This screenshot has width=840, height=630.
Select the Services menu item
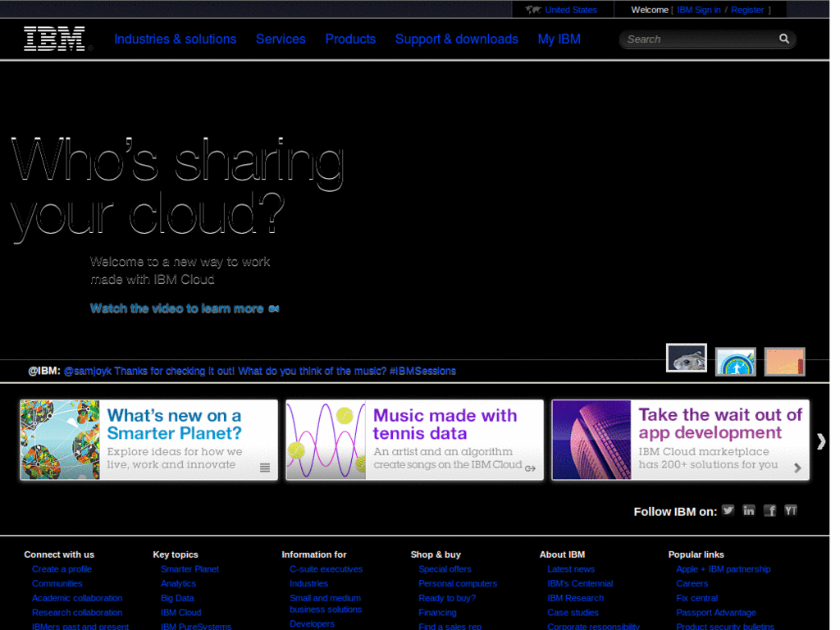click(281, 39)
